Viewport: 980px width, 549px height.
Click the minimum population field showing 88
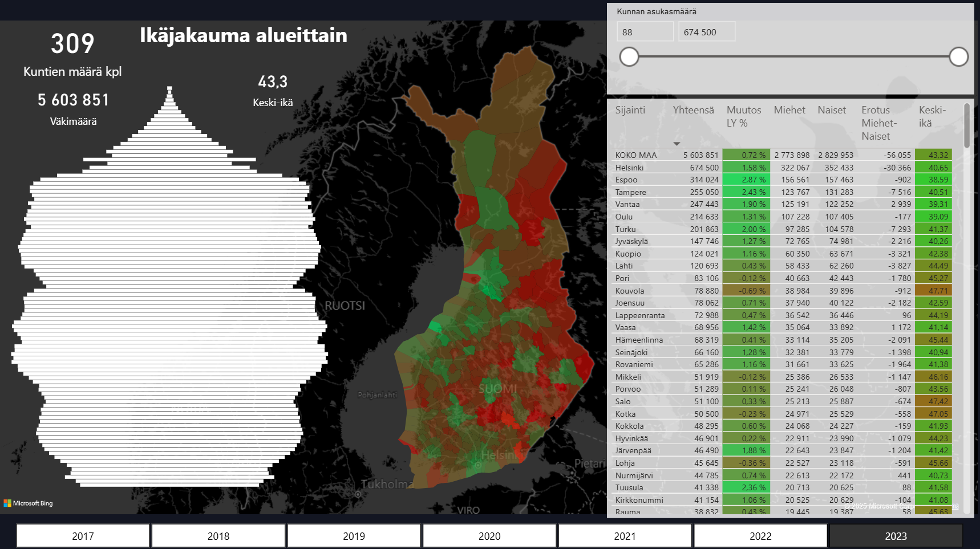pos(645,32)
